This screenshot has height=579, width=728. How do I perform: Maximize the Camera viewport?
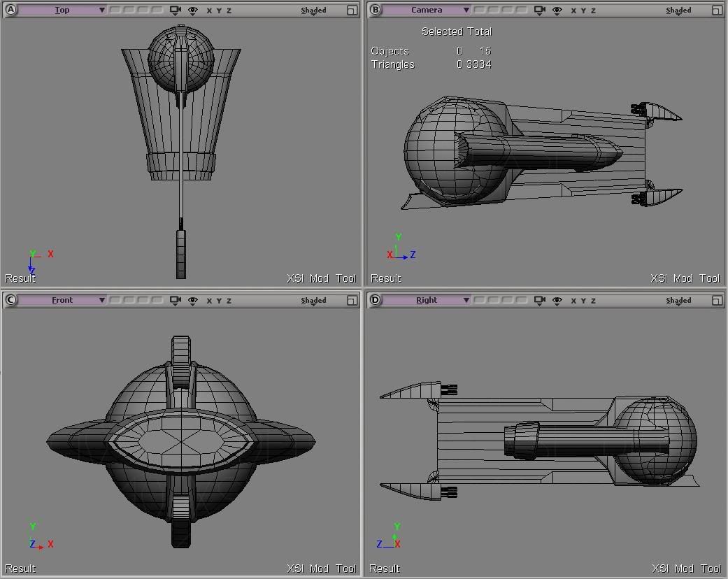pos(717,10)
